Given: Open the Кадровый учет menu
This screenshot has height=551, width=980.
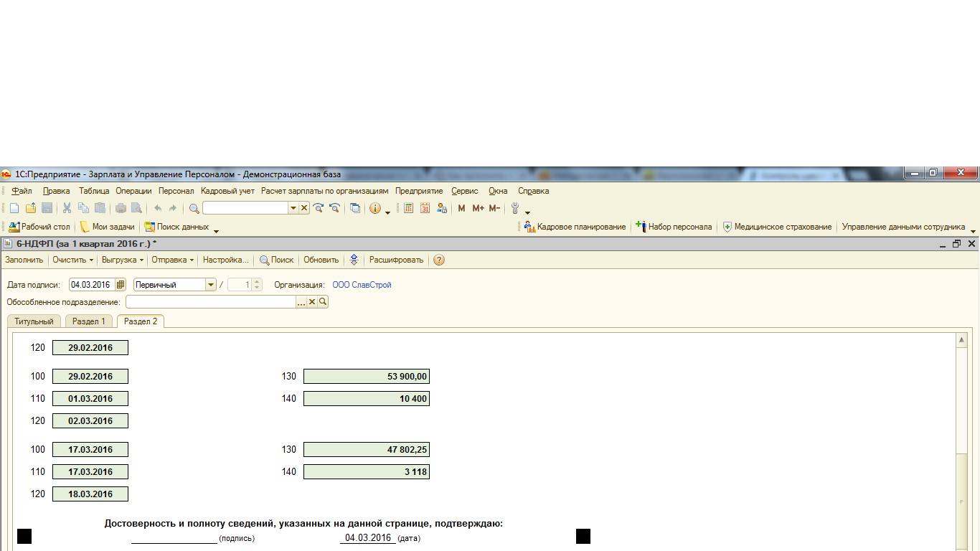Looking at the screenshot, I should click(x=227, y=191).
